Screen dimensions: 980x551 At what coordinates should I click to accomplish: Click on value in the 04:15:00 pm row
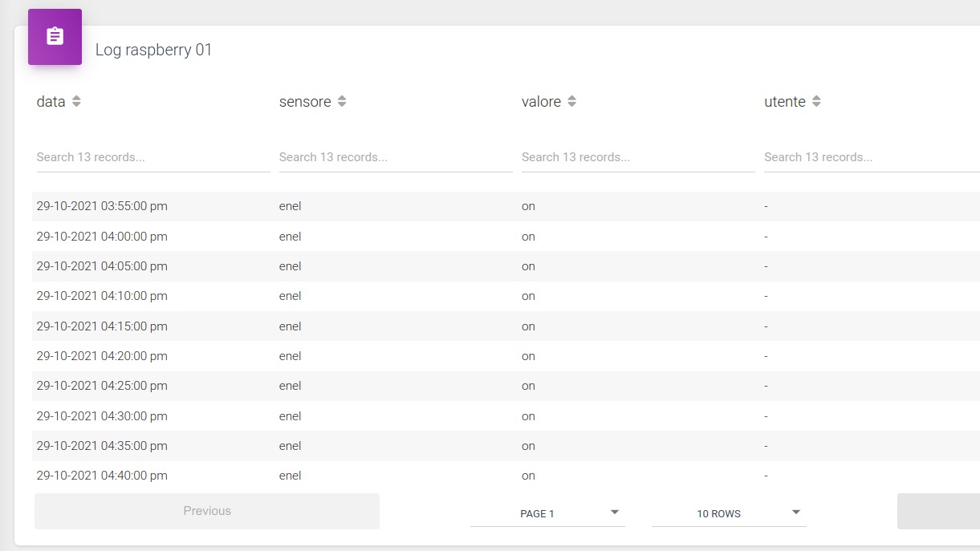click(528, 326)
